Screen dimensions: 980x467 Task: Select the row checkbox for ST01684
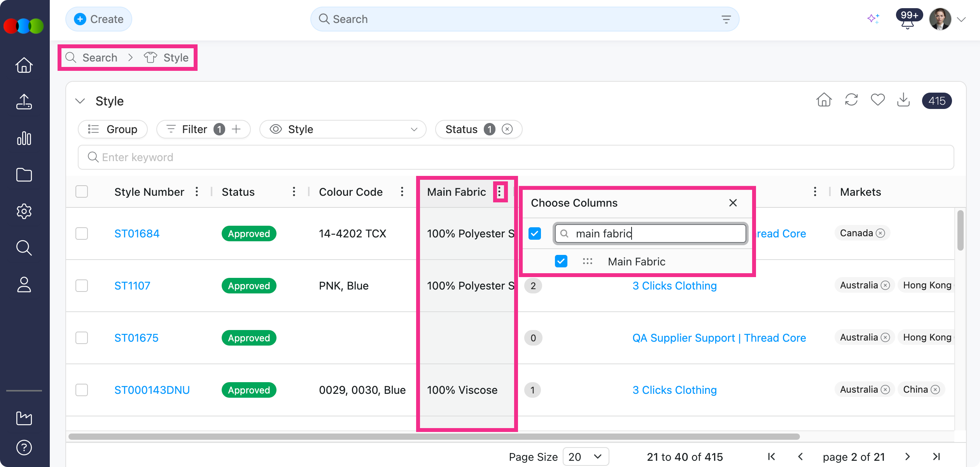82,233
